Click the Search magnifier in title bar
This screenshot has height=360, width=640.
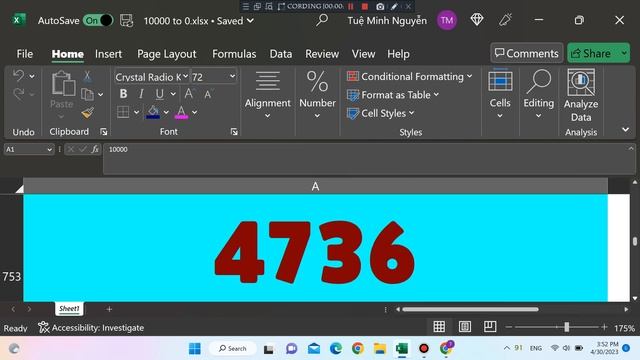322,20
